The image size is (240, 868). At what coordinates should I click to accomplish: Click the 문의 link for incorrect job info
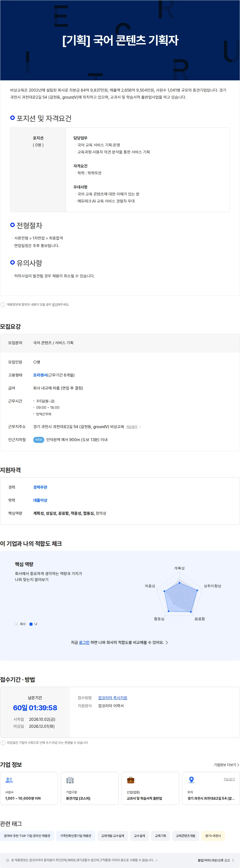coord(54,304)
